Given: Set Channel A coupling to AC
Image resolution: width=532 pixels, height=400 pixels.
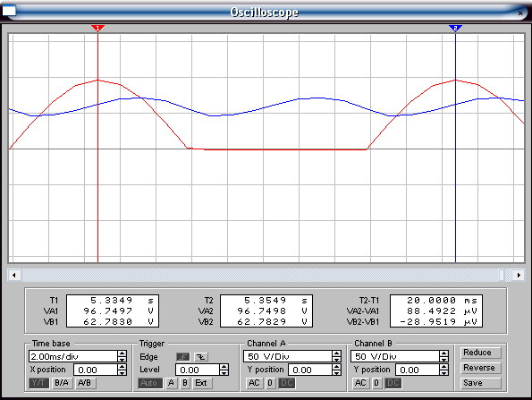Looking at the screenshot, I should pos(254,383).
